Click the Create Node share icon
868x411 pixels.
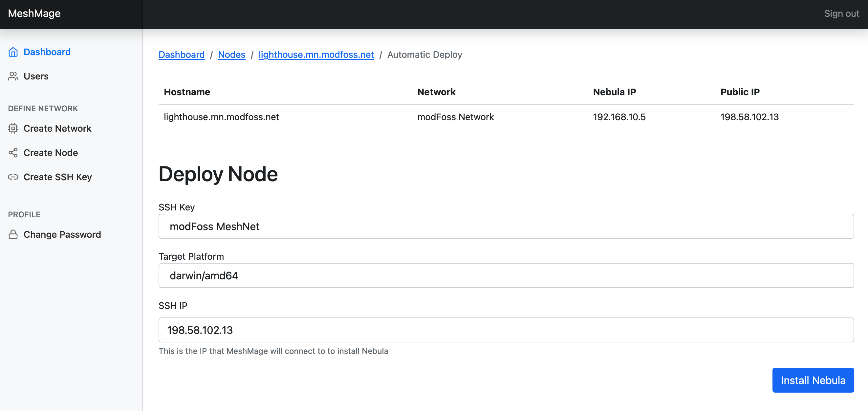pos(13,153)
